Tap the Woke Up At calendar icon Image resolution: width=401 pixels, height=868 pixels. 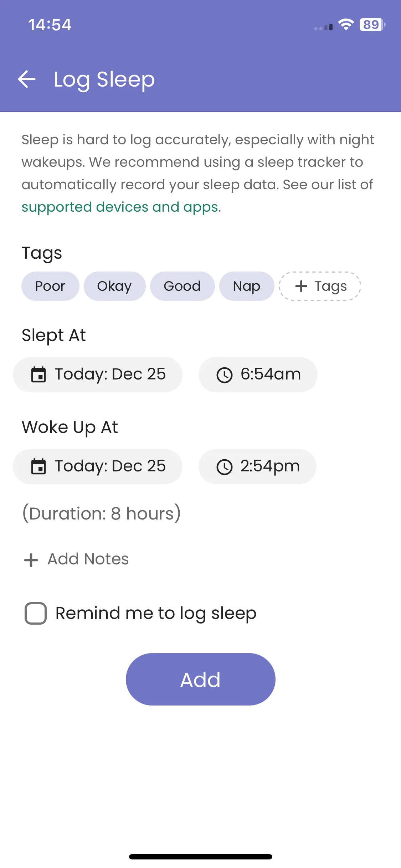(x=38, y=466)
